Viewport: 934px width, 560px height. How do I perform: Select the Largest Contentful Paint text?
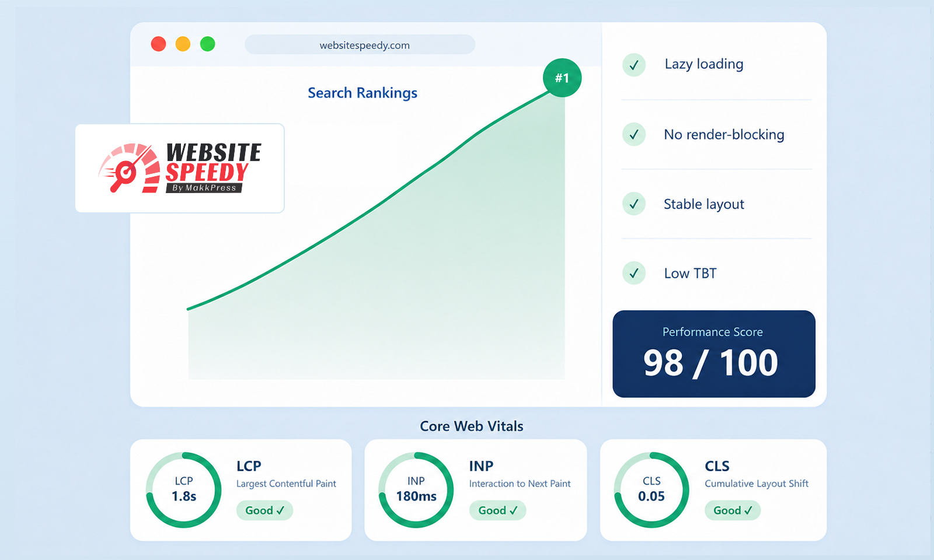(286, 484)
